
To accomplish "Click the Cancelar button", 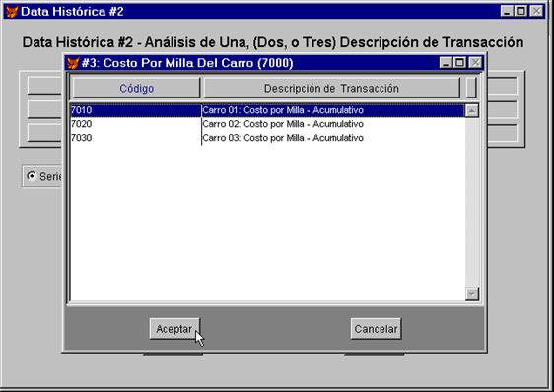I will pos(376,329).
